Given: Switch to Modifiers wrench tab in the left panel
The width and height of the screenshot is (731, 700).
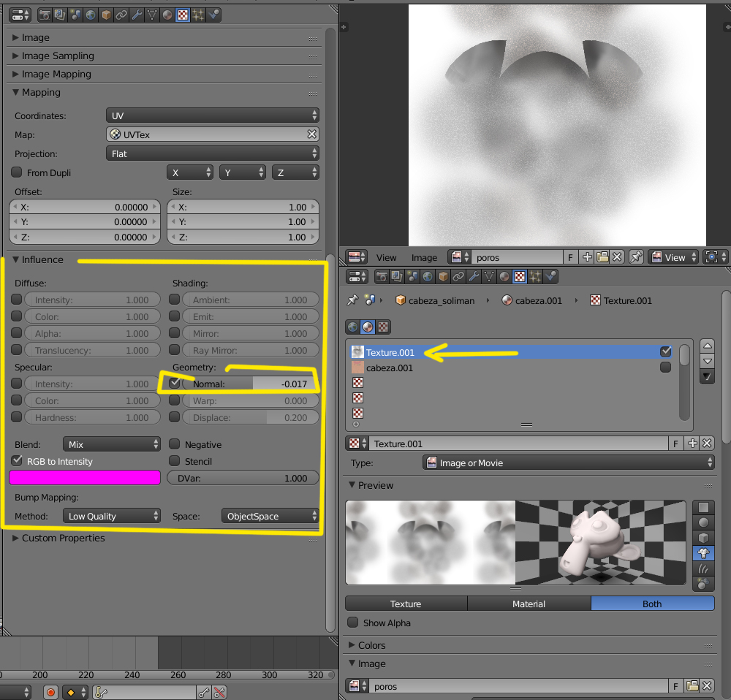Looking at the screenshot, I should [137, 15].
